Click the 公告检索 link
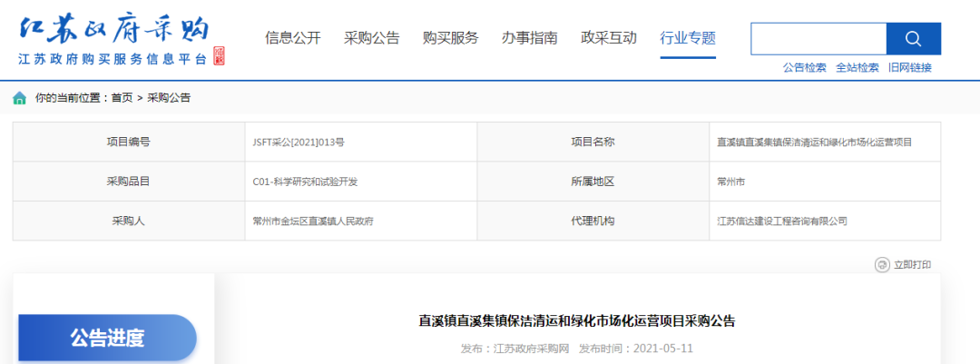 [x=804, y=67]
